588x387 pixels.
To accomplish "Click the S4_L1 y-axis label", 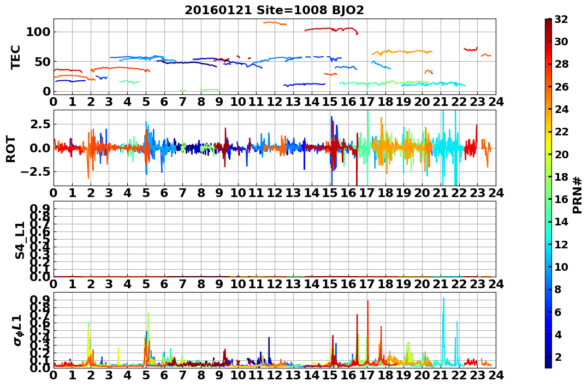I will (x=20, y=240).
